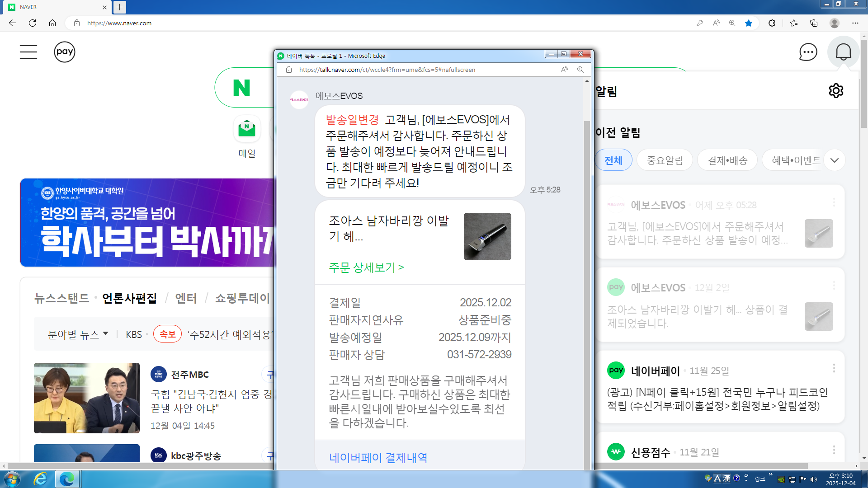Click the hair clipper product thumbnail
Screen dimensions: 868x488
tap(487, 236)
